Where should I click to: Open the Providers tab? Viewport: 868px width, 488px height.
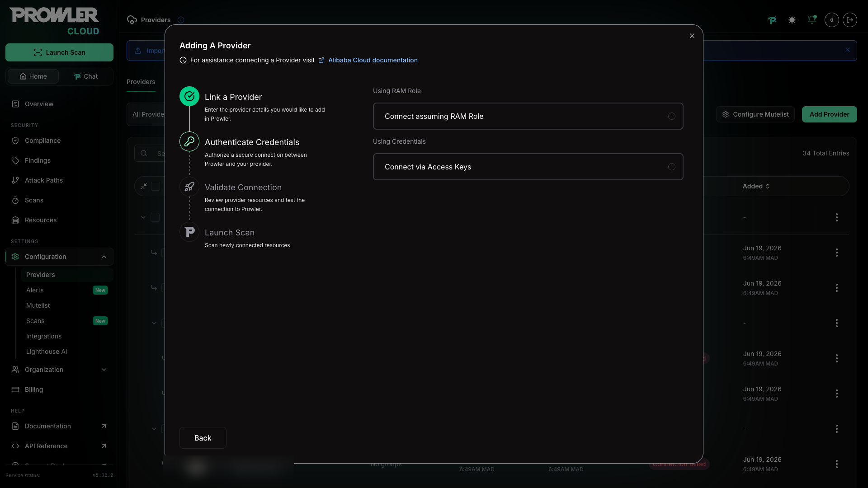click(x=141, y=82)
